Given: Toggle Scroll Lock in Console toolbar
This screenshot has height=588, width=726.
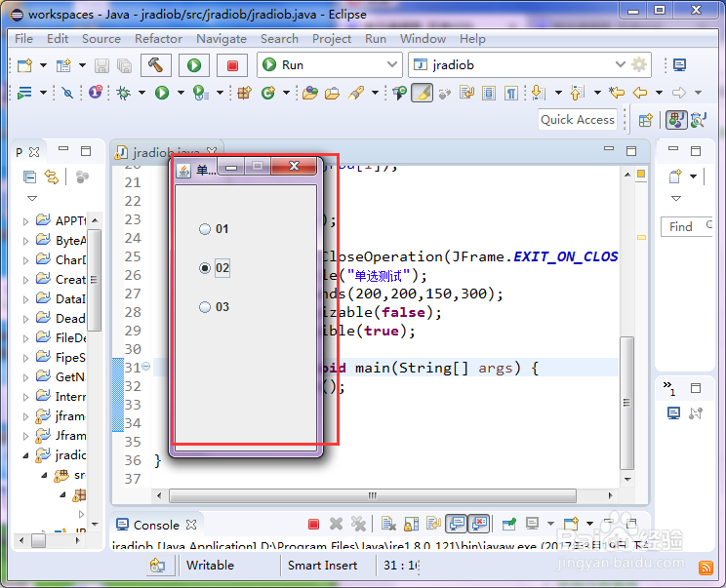Looking at the screenshot, I should pyautogui.click(x=411, y=525).
